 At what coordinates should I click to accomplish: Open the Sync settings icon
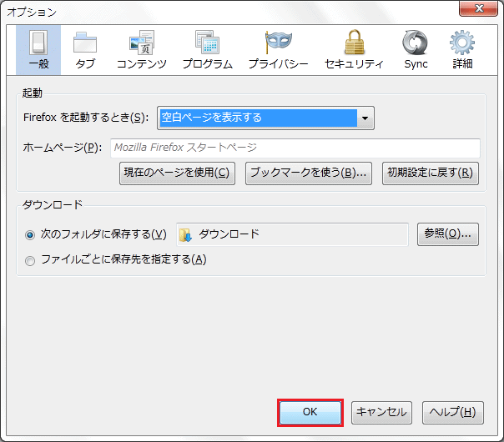click(x=415, y=42)
